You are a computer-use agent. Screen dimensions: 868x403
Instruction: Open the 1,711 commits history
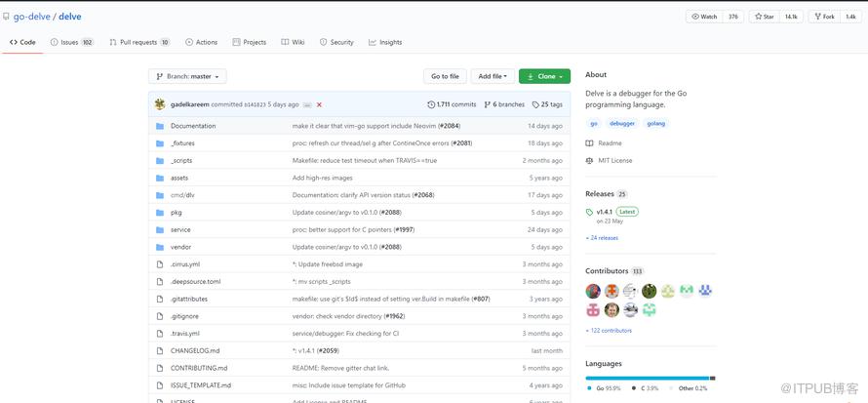[452, 104]
